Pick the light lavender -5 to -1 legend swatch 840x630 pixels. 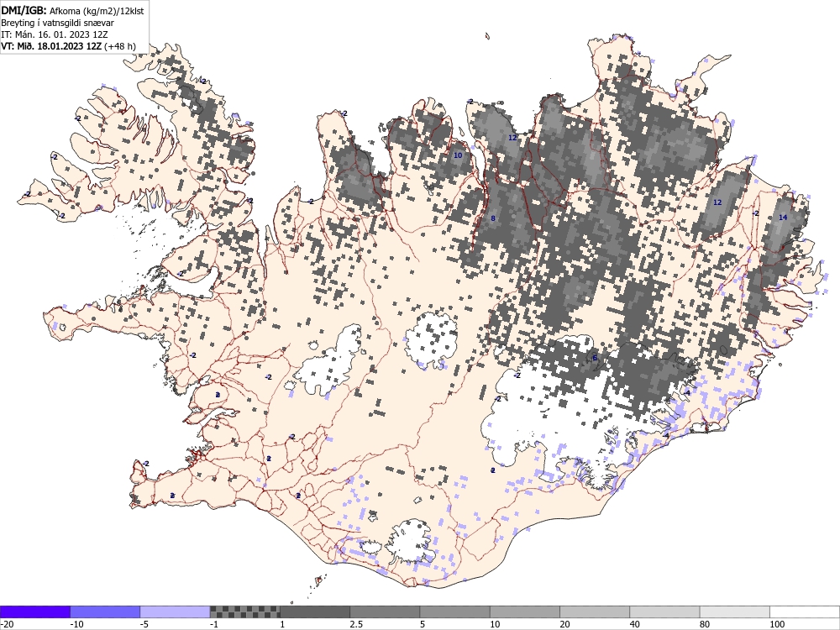click(176, 612)
